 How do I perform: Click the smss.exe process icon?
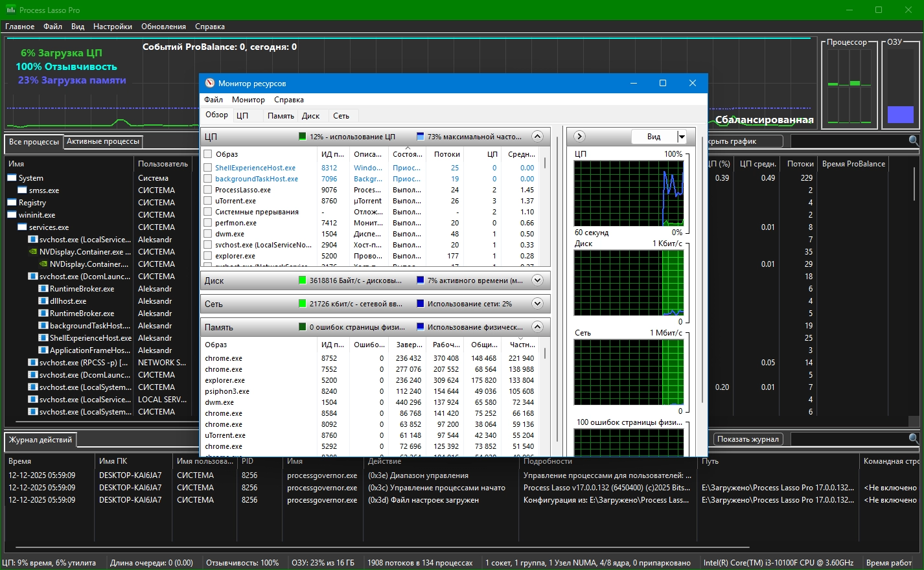(23, 190)
